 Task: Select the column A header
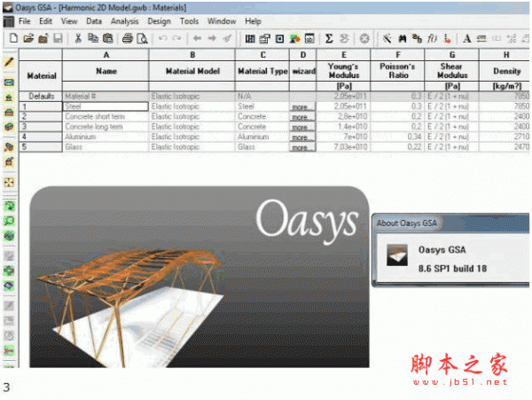pos(106,55)
